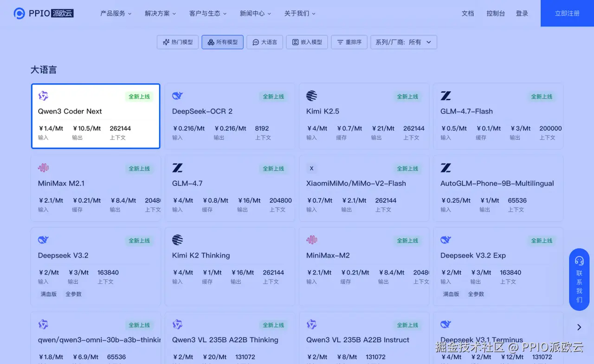Expand the 关于我们 menu
The image size is (594, 364).
(x=300, y=13)
